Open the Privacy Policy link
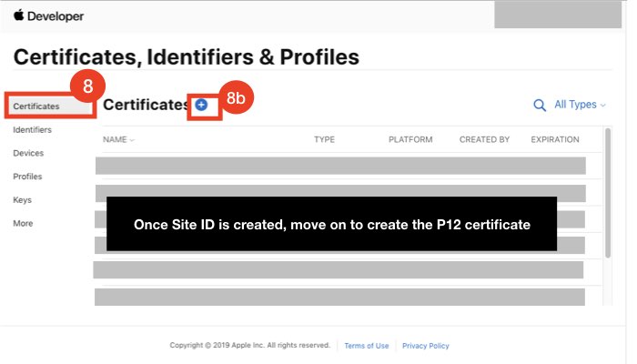Screen dimensions: 637x364 pos(425,346)
